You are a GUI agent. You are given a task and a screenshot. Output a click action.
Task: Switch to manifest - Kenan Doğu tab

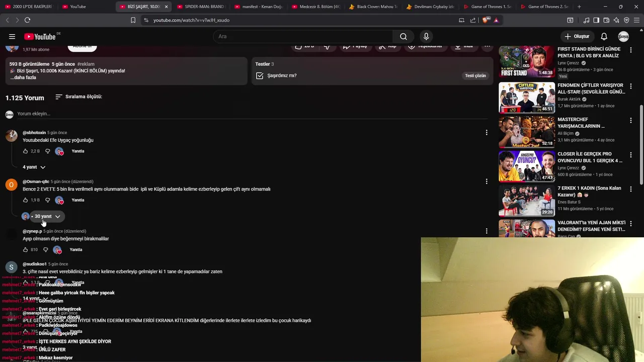point(258,7)
